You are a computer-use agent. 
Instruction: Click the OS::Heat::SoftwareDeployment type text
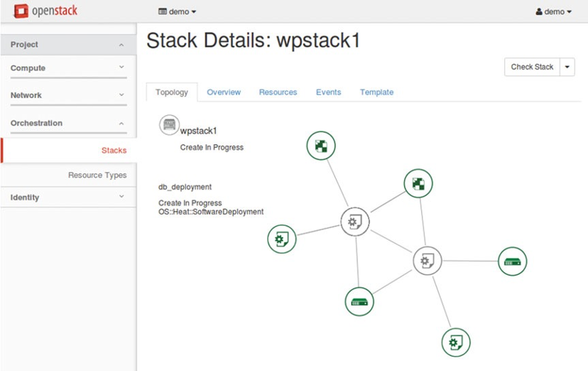point(211,212)
